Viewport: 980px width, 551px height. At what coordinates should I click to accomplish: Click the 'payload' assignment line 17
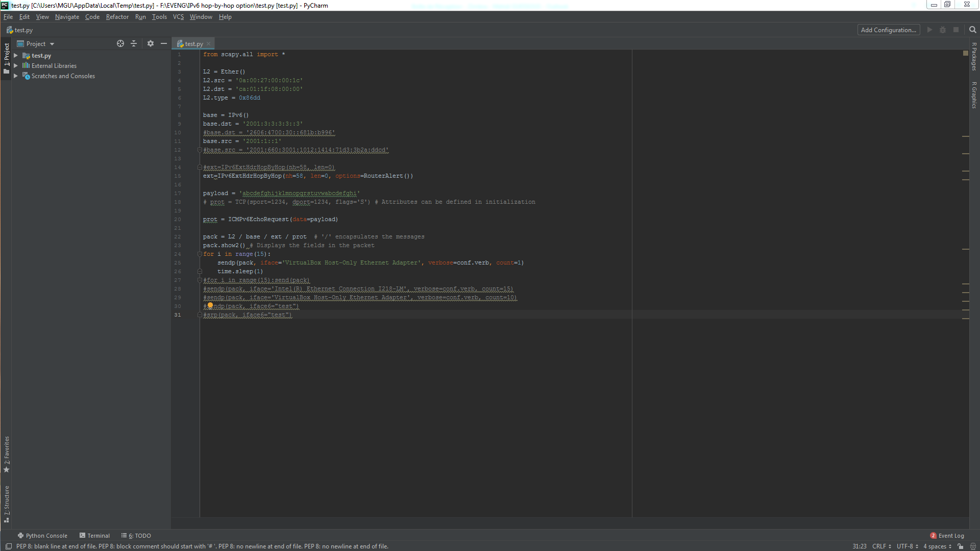tap(281, 193)
